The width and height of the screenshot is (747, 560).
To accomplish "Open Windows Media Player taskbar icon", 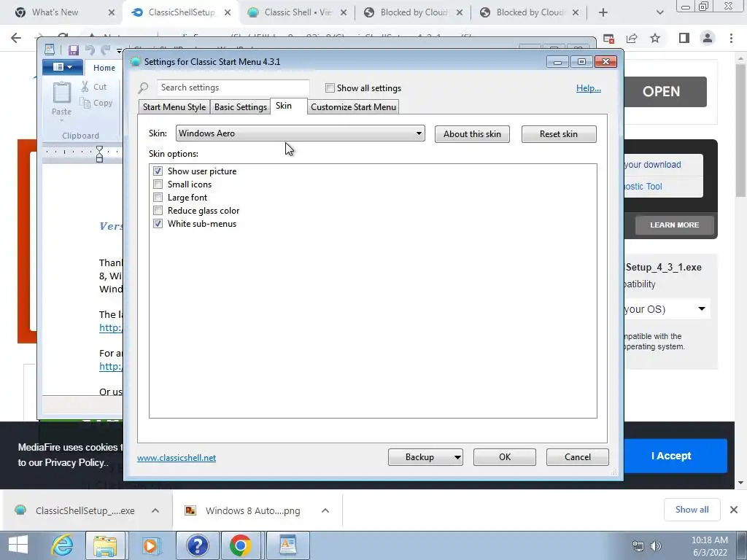I will point(150,545).
